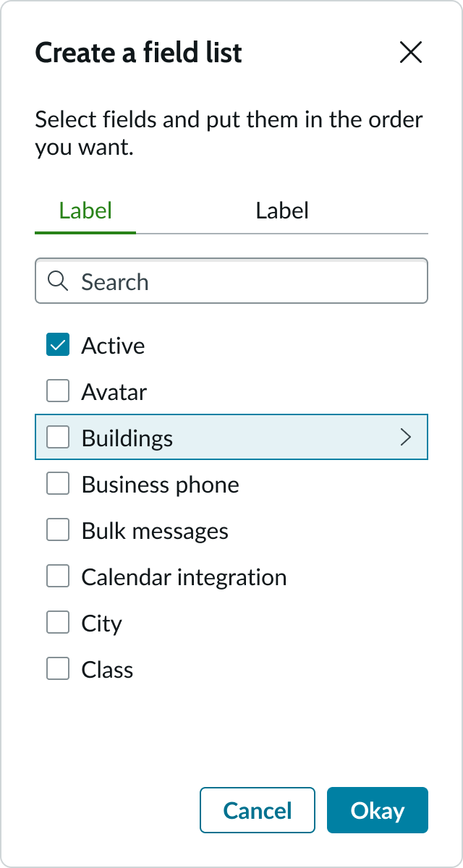Click the Active row label text

tap(113, 345)
